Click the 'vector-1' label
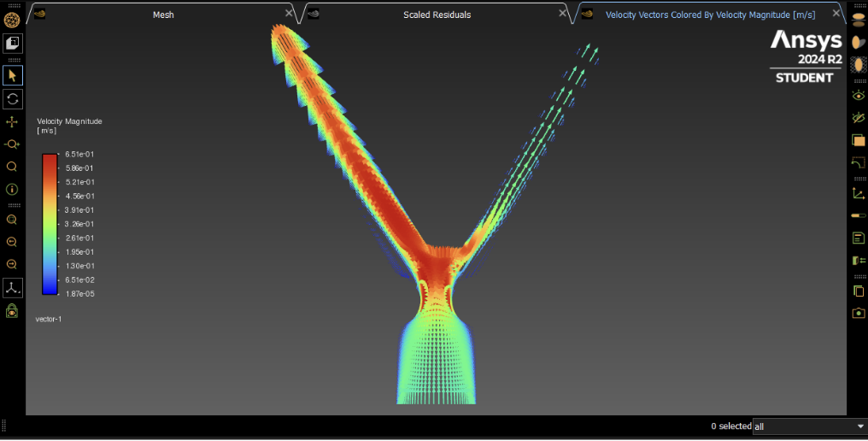 point(49,319)
